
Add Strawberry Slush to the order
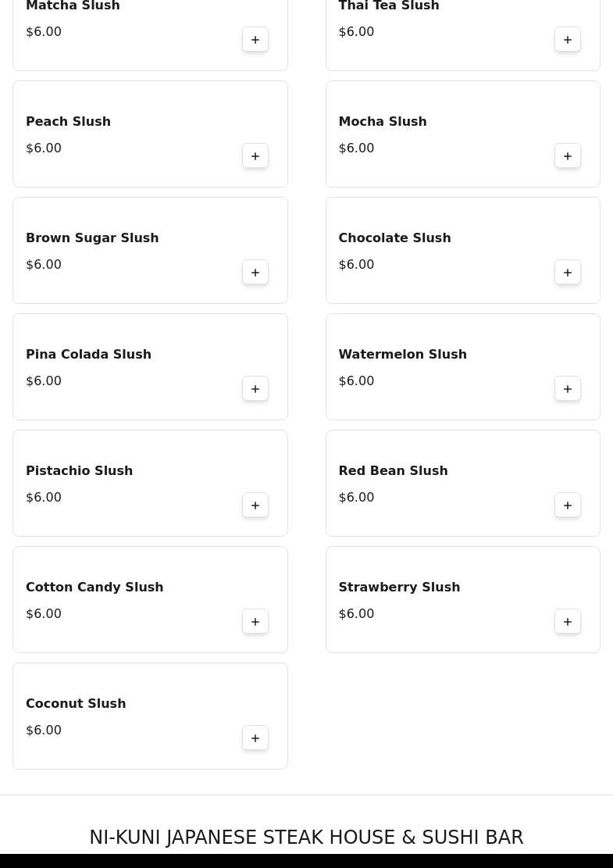(568, 621)
